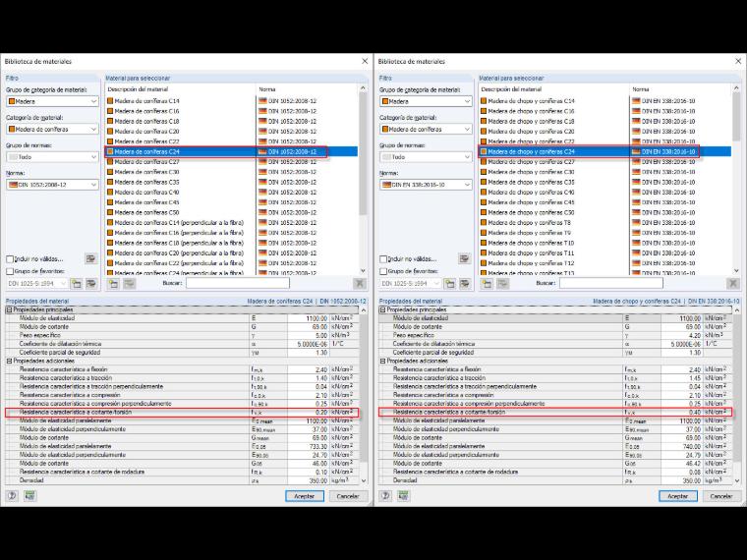Open the 'Todo' norm group dropdown in left dialog
The width and height of the screenshot is (747, 560).
[x=52, y=156]
